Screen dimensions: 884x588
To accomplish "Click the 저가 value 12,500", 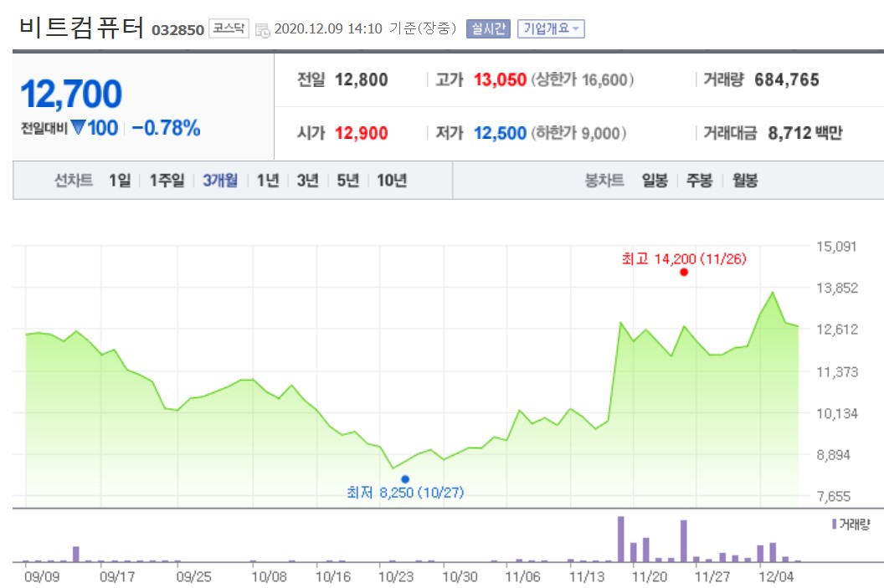I will coord(500,133).
